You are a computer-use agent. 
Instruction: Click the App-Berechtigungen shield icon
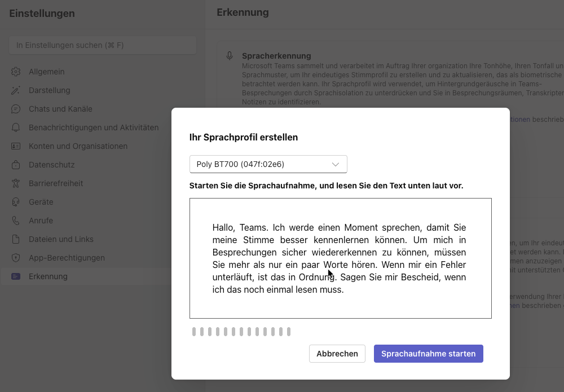pos(15,258)
